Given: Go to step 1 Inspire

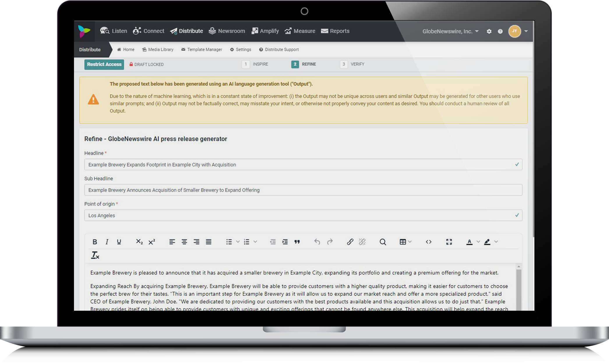Looking at the screenshot, I should point(255,64).
